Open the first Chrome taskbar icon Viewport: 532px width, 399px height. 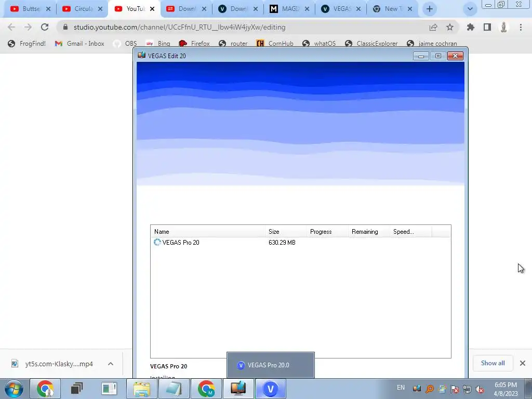pyautogui.click(x=46, y=389)
